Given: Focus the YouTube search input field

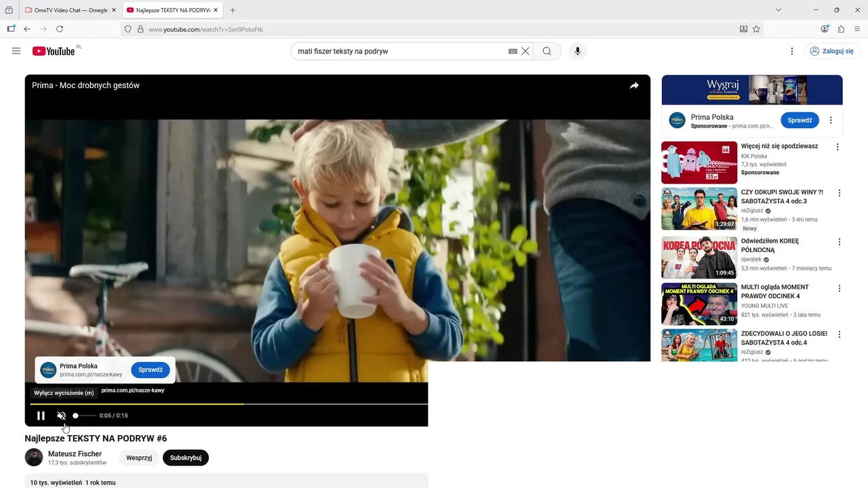Looking at the screenshot, I should point(400,51).
